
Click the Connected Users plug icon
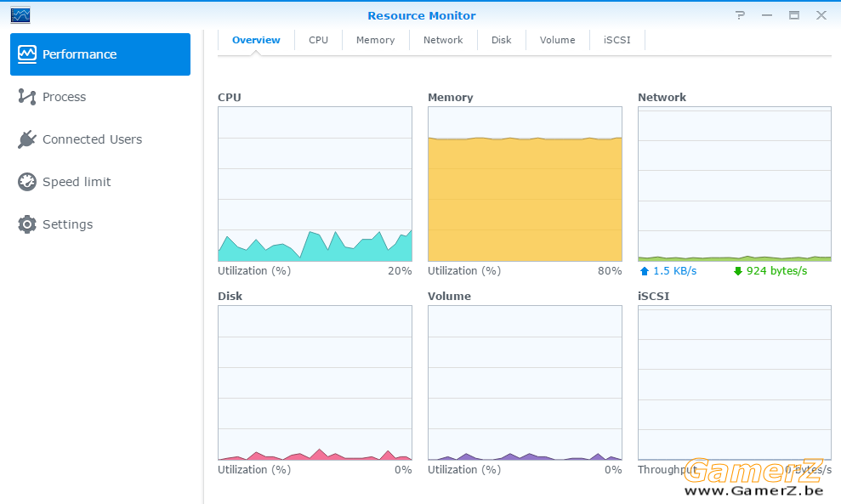click(27, 139)
